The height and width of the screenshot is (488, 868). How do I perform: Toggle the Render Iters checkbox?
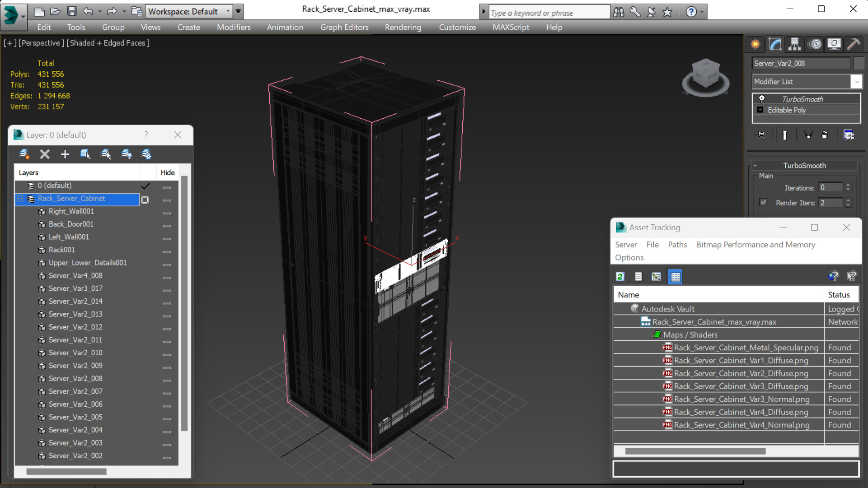tap(763, 202)
